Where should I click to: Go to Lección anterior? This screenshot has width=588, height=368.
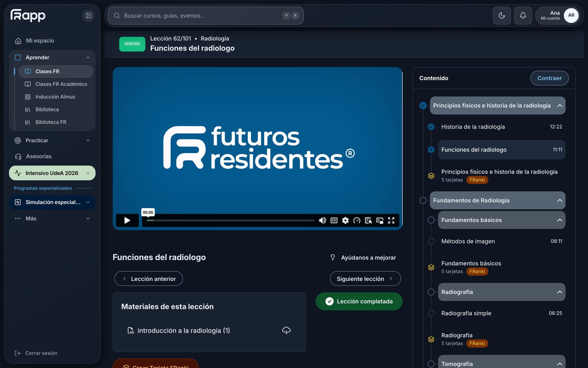[x=148, y=279]
